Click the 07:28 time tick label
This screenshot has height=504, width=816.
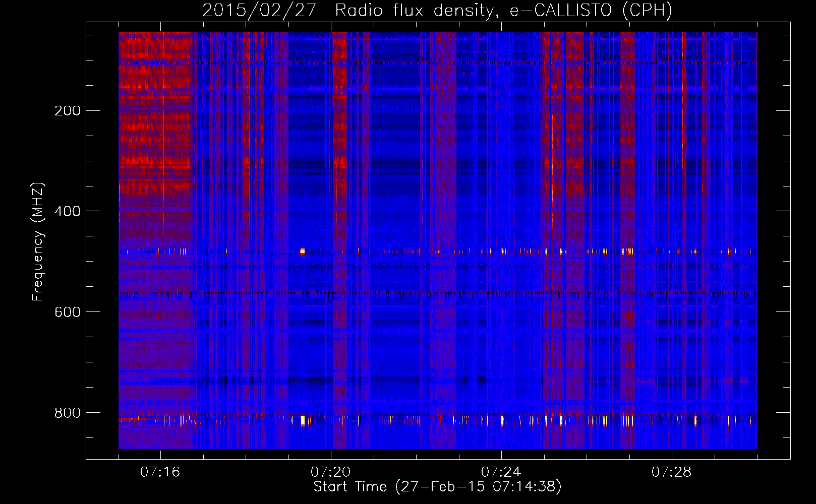(x=672, y=472)
